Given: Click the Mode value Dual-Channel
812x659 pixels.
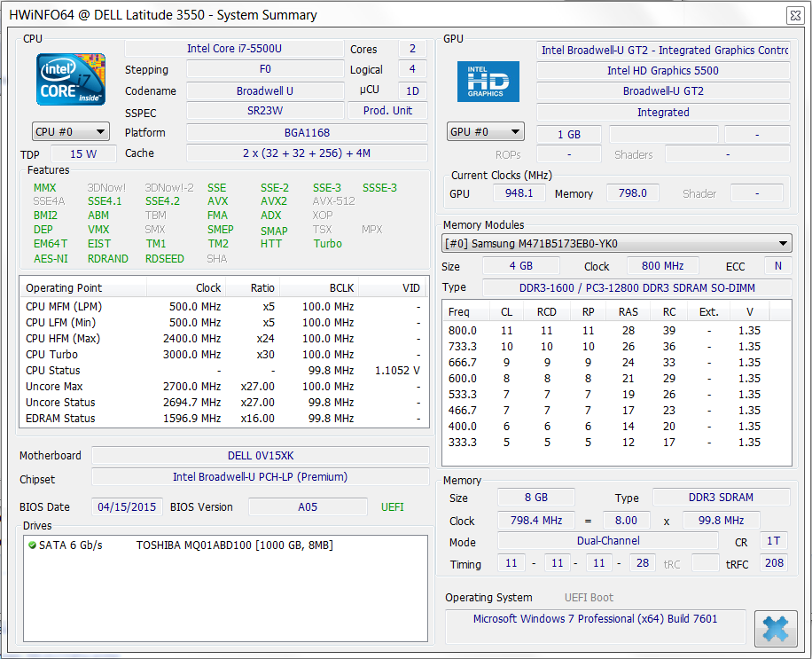Looking at the screenshot, I should pos(608,541).
